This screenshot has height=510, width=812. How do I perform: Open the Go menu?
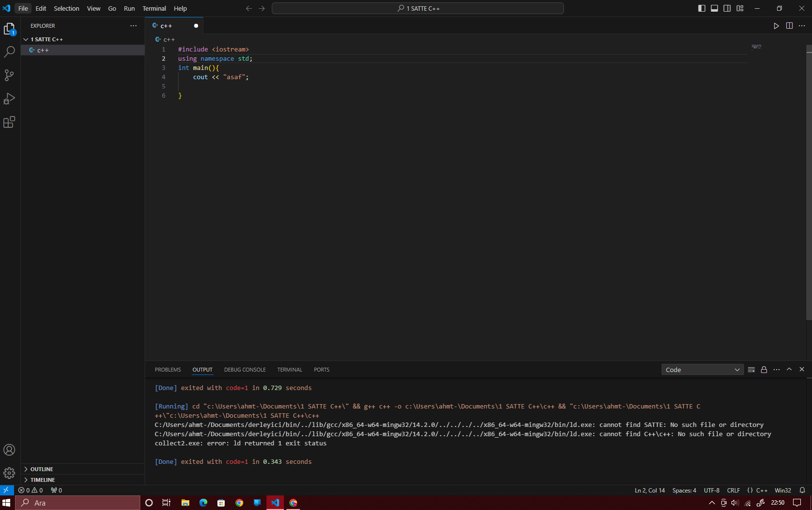tap(112, 8)
